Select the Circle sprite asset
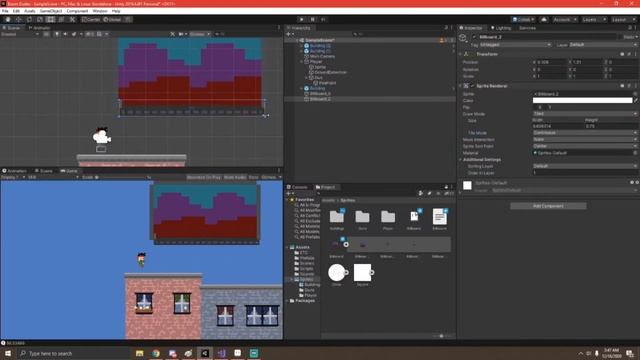640x360 pixels. tap(337, 273)
